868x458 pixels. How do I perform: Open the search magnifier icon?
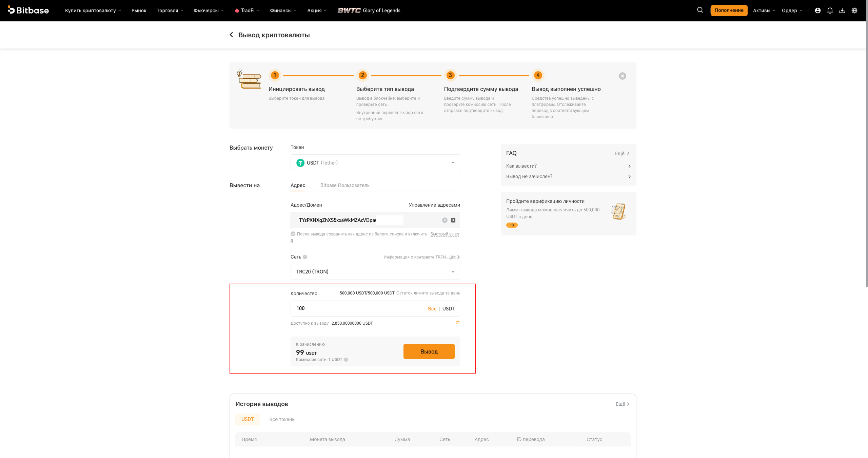pos(700,10)
